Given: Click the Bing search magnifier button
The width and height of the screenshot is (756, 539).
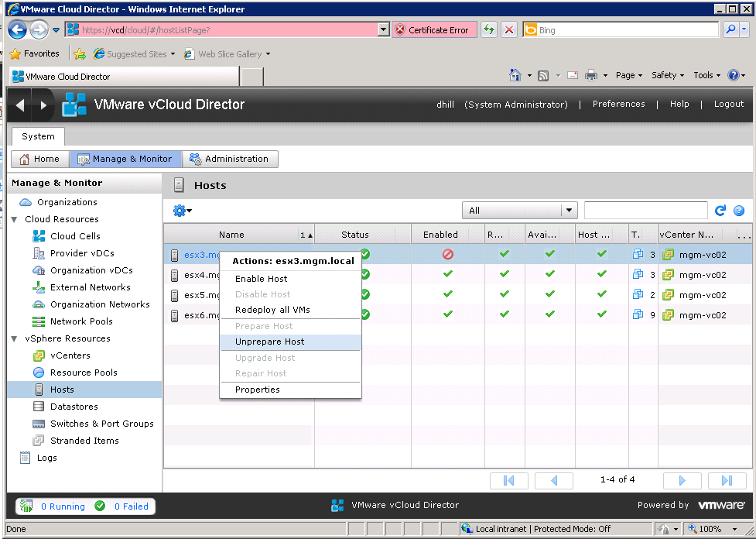Looking at the screenshot, I should point(731,30).
